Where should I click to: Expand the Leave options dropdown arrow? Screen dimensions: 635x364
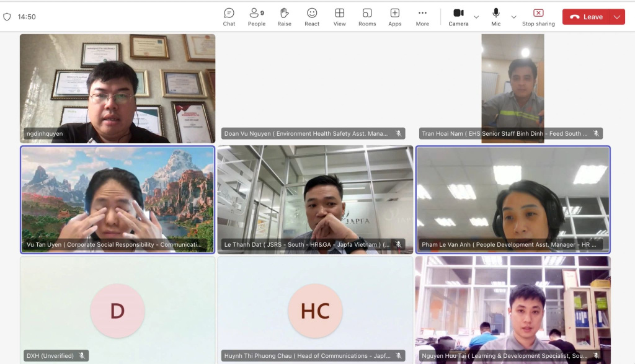617,17
